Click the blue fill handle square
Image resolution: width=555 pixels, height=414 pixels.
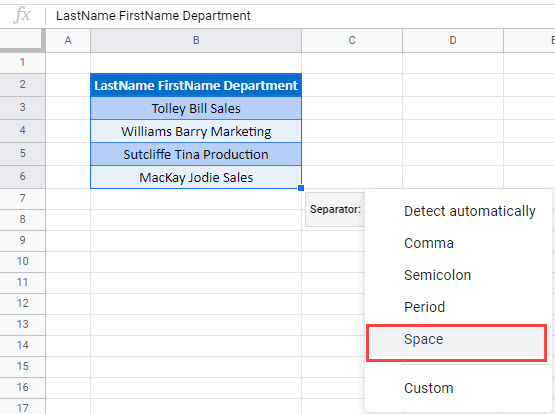pos(301,188)
